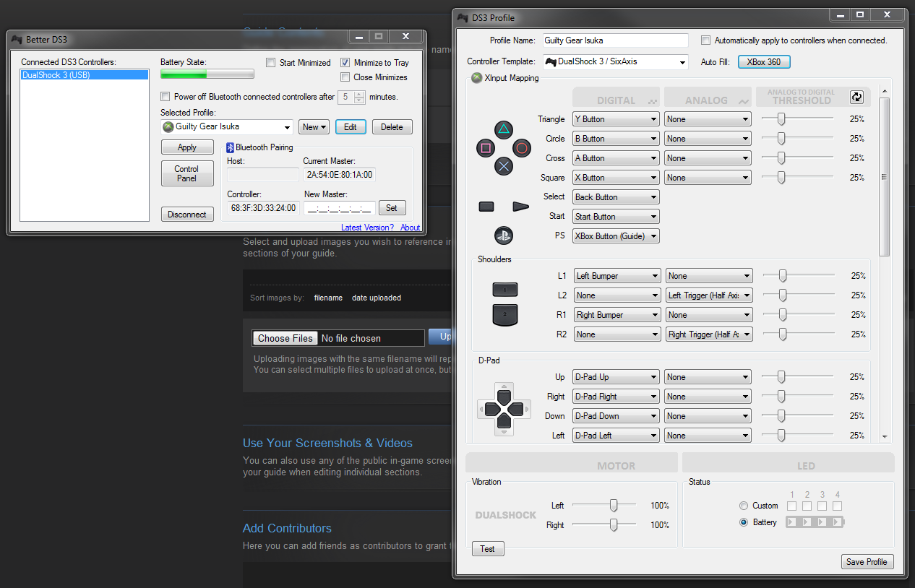Click the PS button logo icon
The height and width of the screenshot is (588, 915).
click(504, 235)
